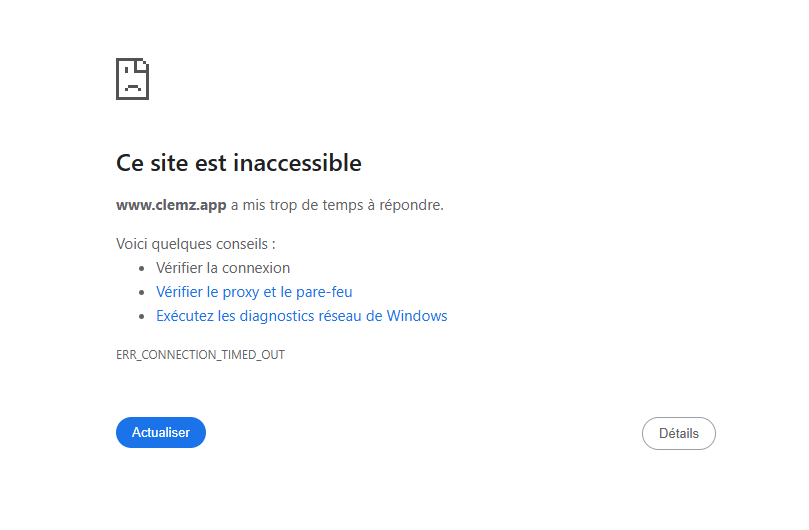Open the Vérifier le proxy et le pare-feu link

(x=254, y=292)
